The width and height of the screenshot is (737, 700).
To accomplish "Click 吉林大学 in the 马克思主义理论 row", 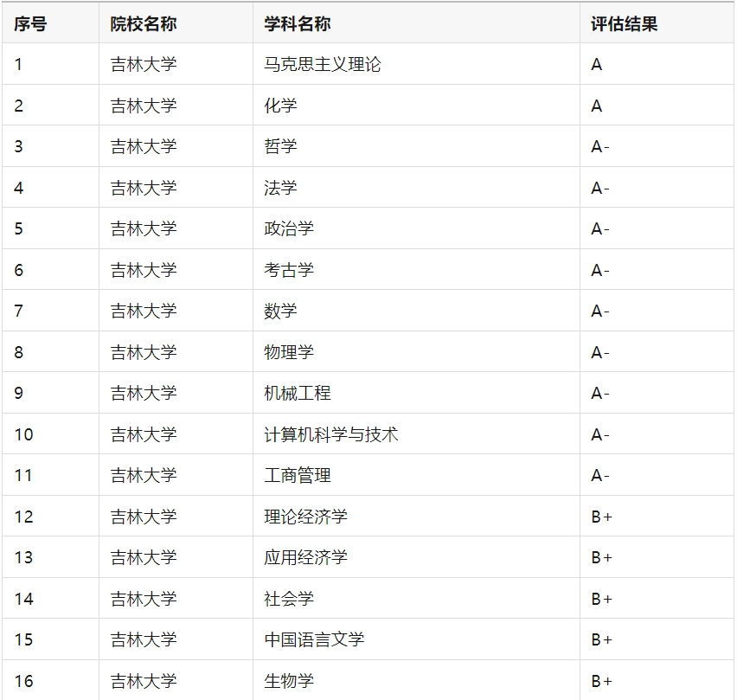I will click(x=144, y=64).
